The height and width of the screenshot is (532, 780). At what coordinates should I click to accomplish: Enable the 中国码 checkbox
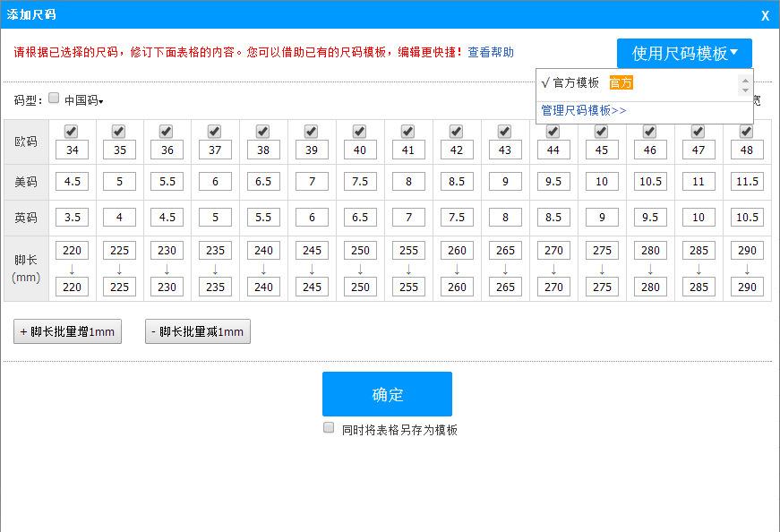(x=54, y=98)
